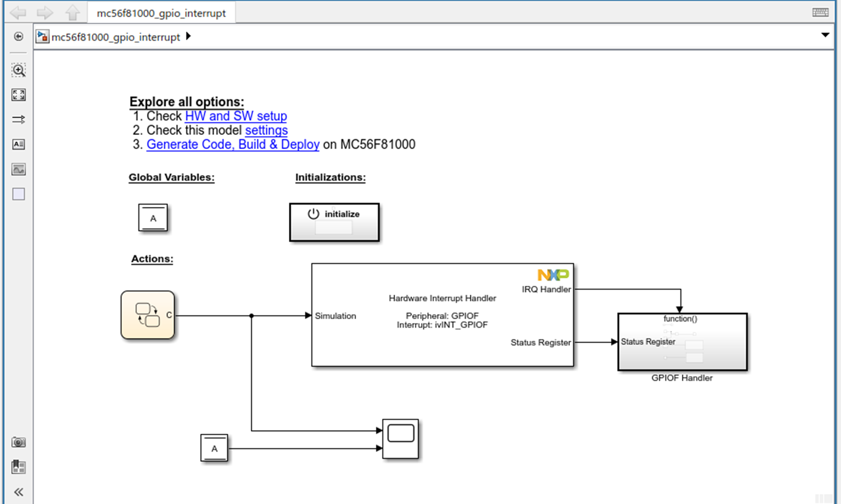Toggle the explorer bar with the circled arrow
841x504 pixels.
[19, 36]
